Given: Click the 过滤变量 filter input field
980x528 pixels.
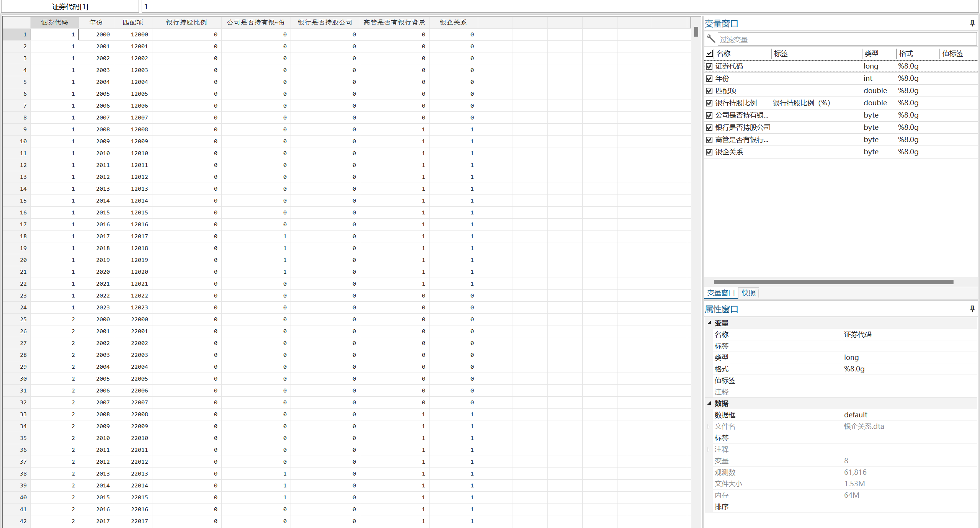Looking at the screenshot, I should point(846,39).
